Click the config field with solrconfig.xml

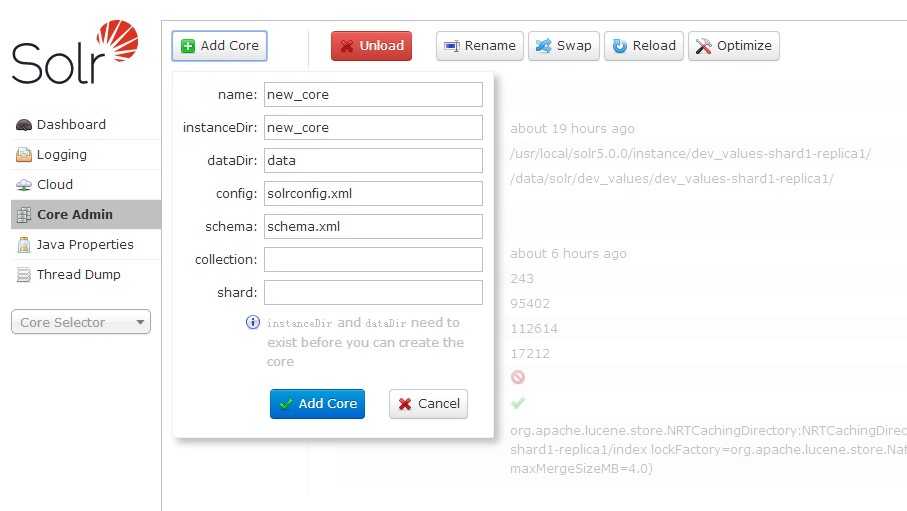click(x=373, y=193)
